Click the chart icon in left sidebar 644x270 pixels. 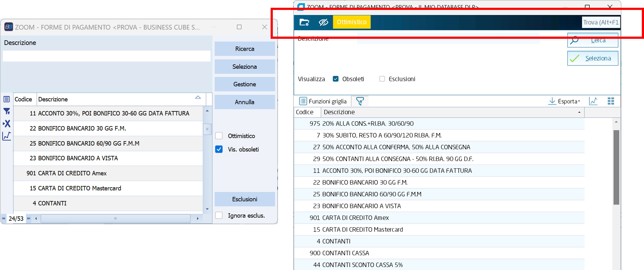point(7,136)
